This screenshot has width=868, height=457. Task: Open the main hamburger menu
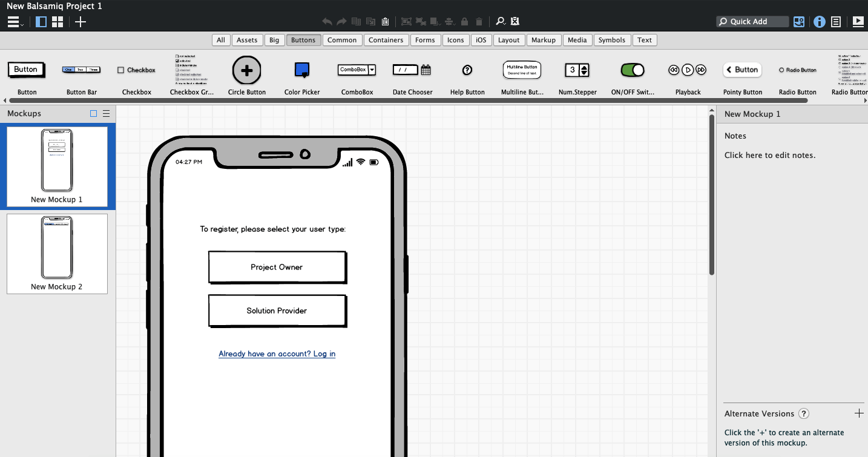(15, 22)
